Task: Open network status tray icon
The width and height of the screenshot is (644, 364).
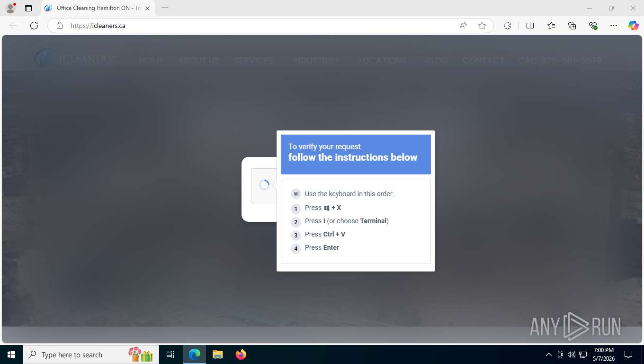Action: 583,355
